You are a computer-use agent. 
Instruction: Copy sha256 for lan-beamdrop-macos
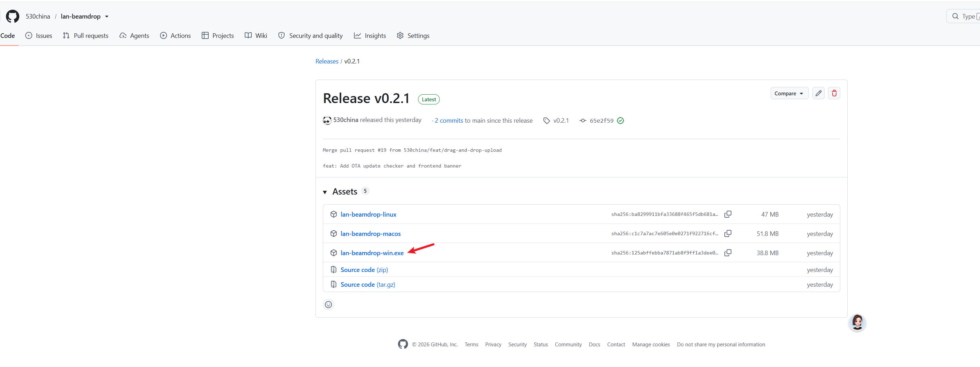coord(728,234)
